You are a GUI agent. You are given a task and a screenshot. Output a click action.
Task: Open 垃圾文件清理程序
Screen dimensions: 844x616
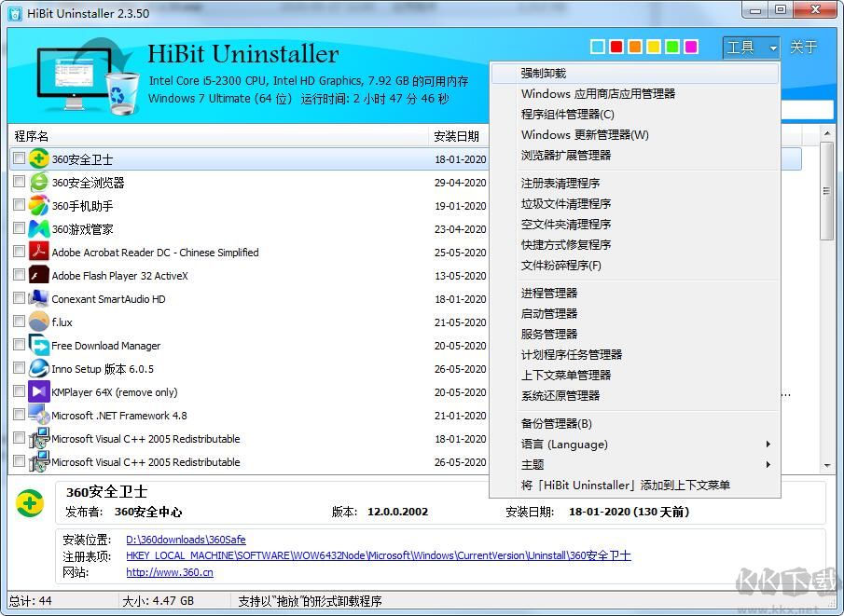pos(636,203)
